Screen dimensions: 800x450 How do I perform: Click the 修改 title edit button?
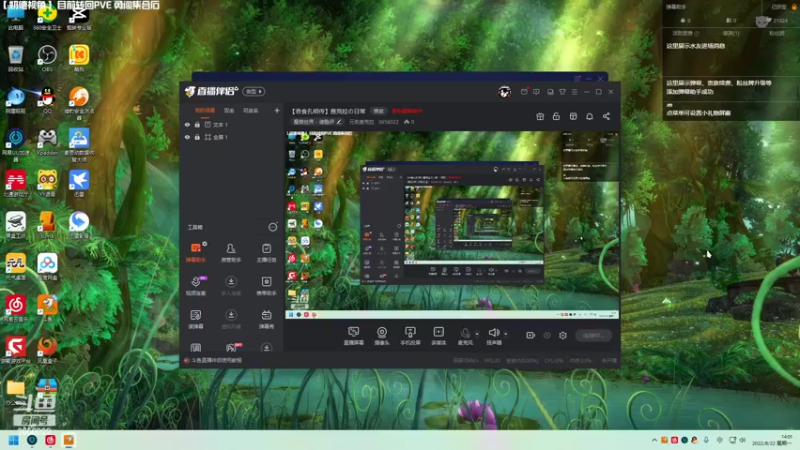coord(379,111)
